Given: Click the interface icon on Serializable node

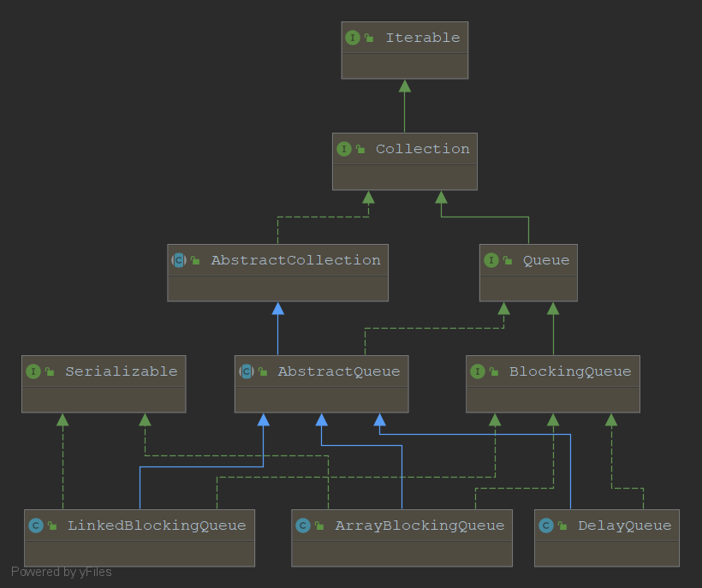Looking at the screenshot, I should (x=33, y=371).
